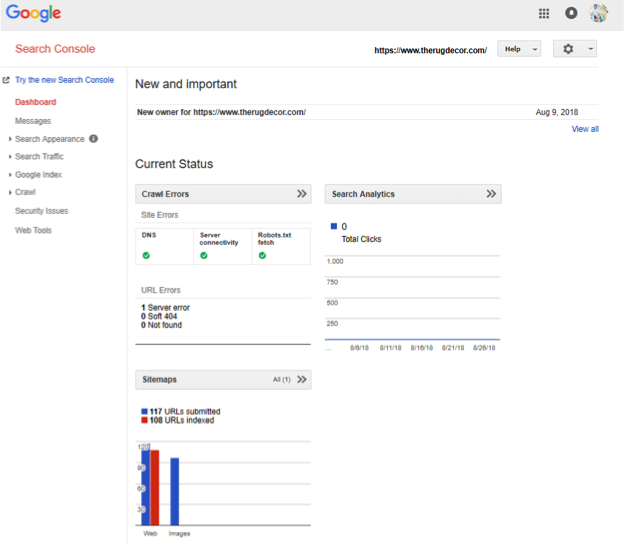Click the All (1) sitemaps label
The image size is (624, 546).
pyautogui.click(x=282, y=380)
